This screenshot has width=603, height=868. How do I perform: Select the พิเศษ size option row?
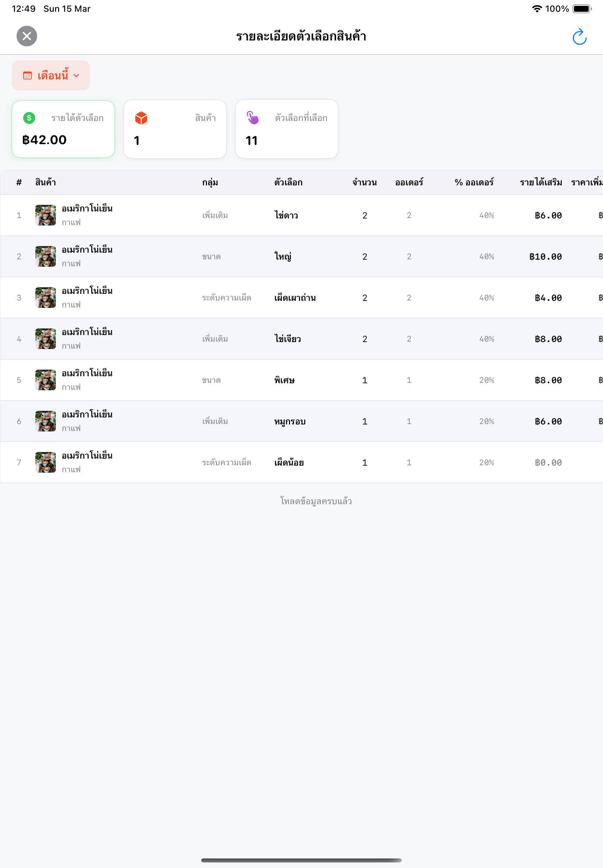[x=301, y=380]
